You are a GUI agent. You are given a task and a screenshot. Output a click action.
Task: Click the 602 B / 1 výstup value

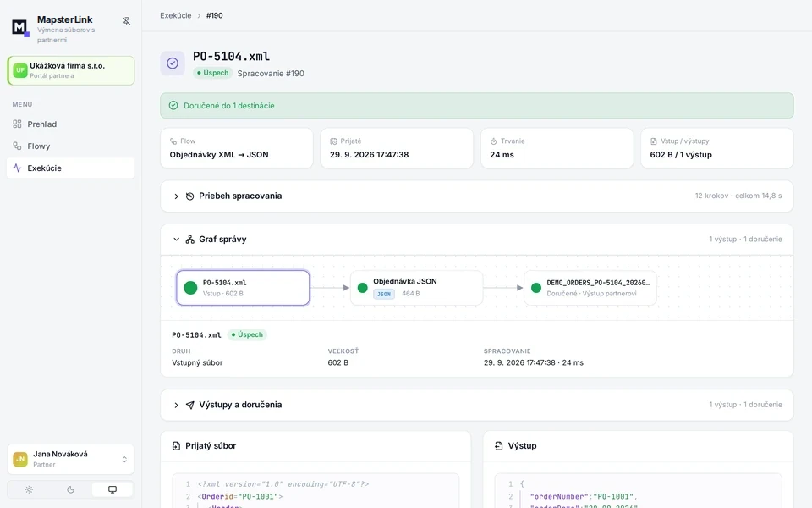click(681, 154)
